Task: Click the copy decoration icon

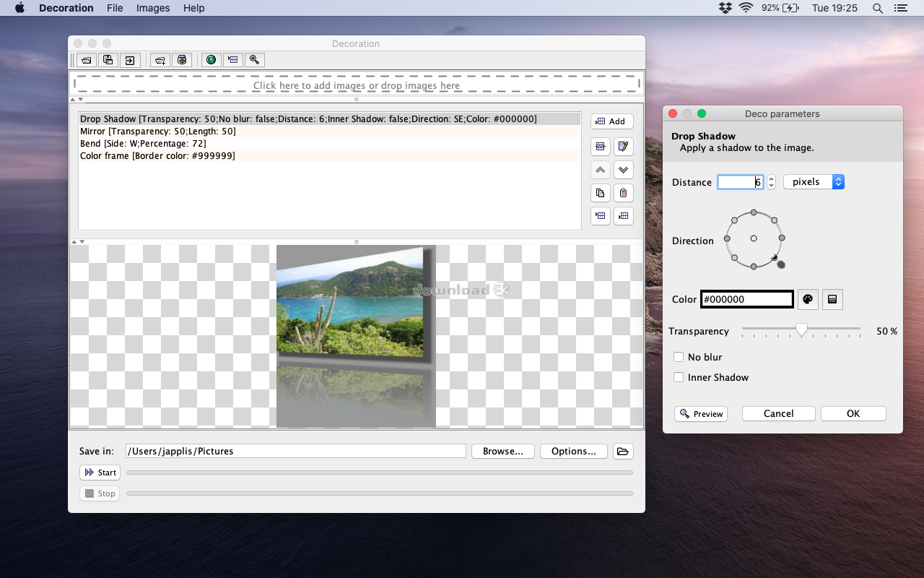Action: 600,193
